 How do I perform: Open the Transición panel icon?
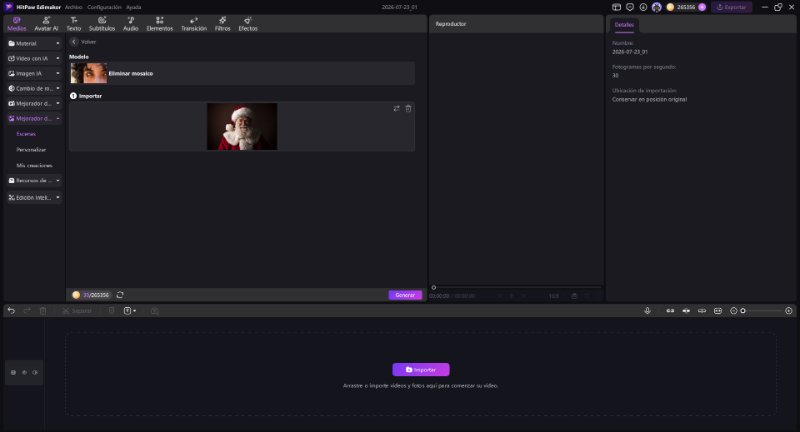pos(194,23)
